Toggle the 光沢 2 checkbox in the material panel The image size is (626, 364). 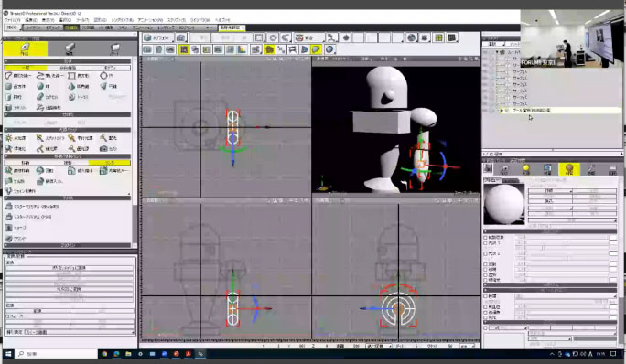[x=486, y=253]
